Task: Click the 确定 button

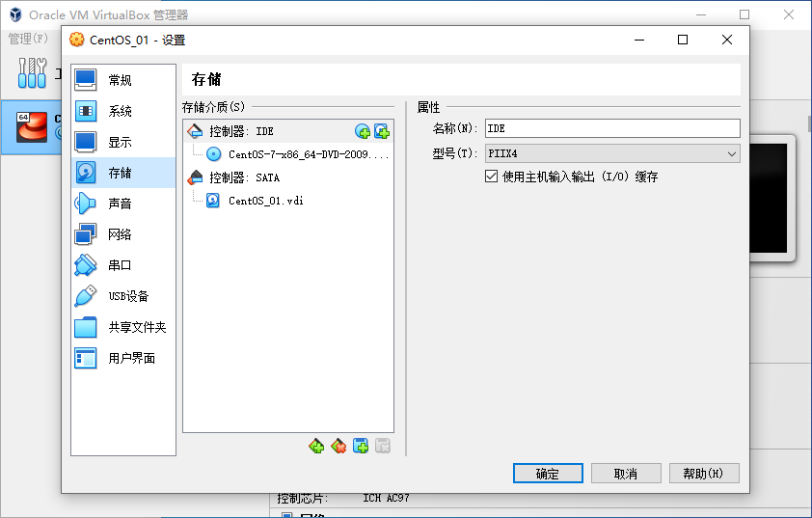Action: coord(548,474)
